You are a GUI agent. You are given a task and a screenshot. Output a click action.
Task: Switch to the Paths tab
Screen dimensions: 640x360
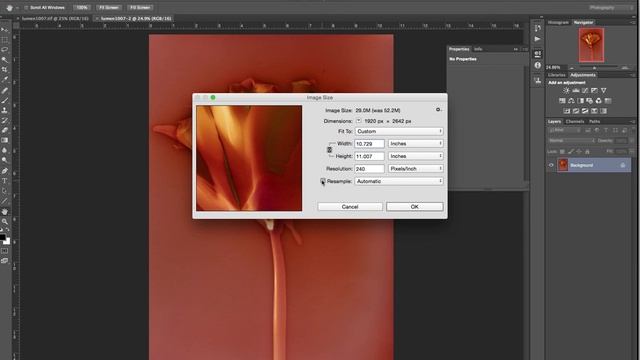coord(594,122)
